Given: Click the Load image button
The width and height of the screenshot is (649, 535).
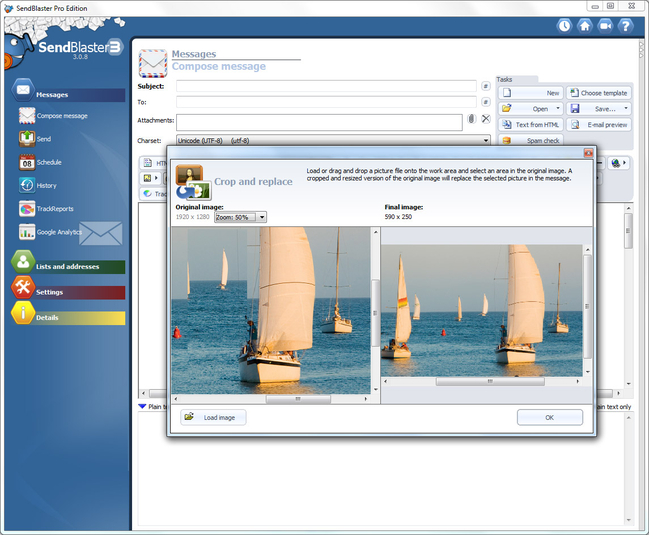Looking at the screenshot, I should [x=213, y=417].
